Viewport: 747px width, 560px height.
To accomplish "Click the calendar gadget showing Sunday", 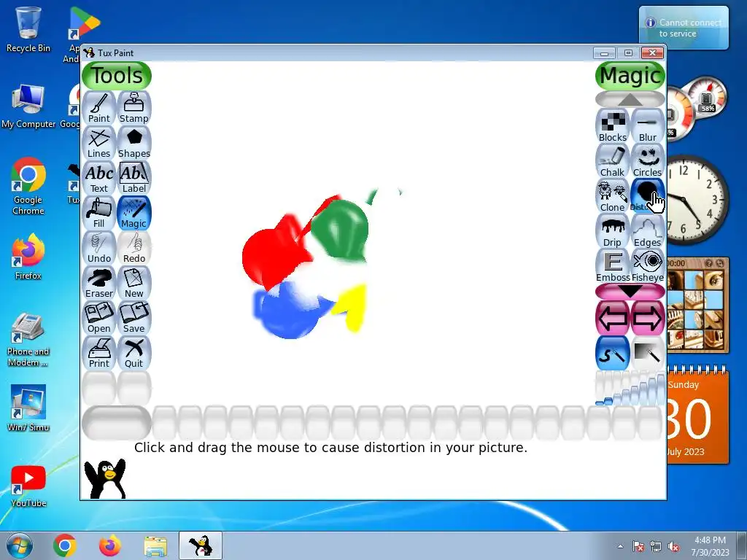I will coord(697,415).
